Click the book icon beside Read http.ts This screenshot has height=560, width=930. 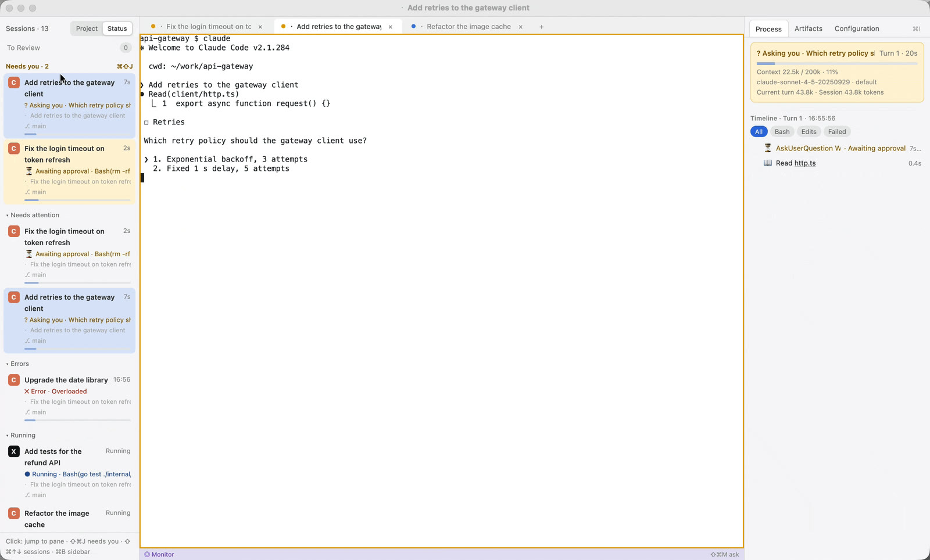768,163
